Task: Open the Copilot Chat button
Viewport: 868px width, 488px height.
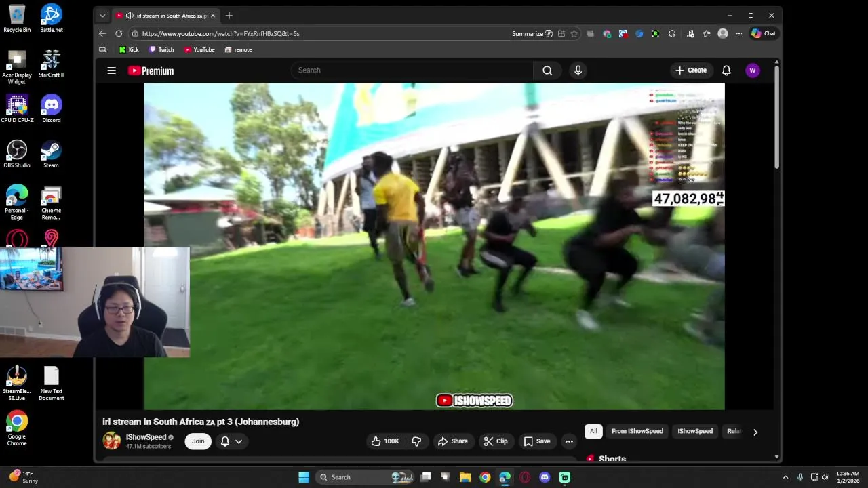Action: point(764,33)
